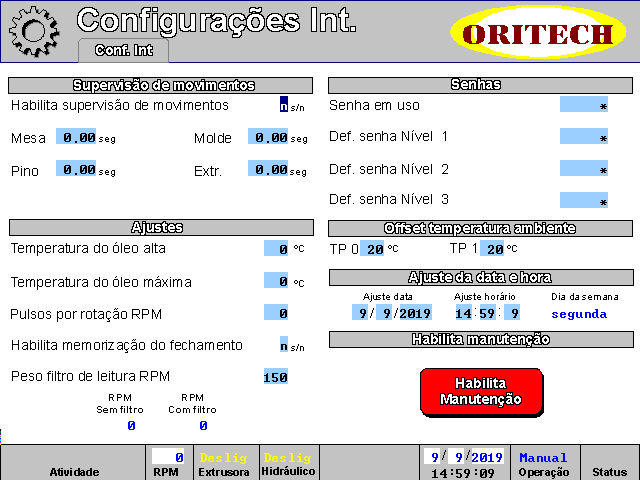Change Temperatura do óleo alta value
This screenshot has width=640, height=480.
point(276,249)
